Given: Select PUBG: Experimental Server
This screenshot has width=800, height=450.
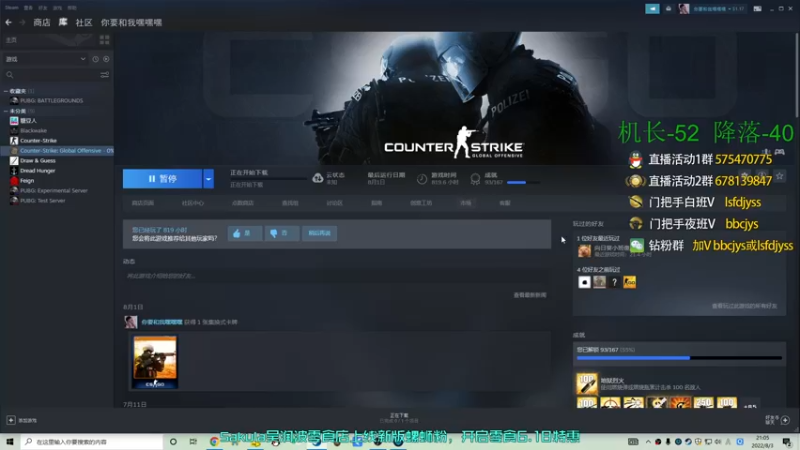Looking at the screenshot, I should tap(54, 190).
